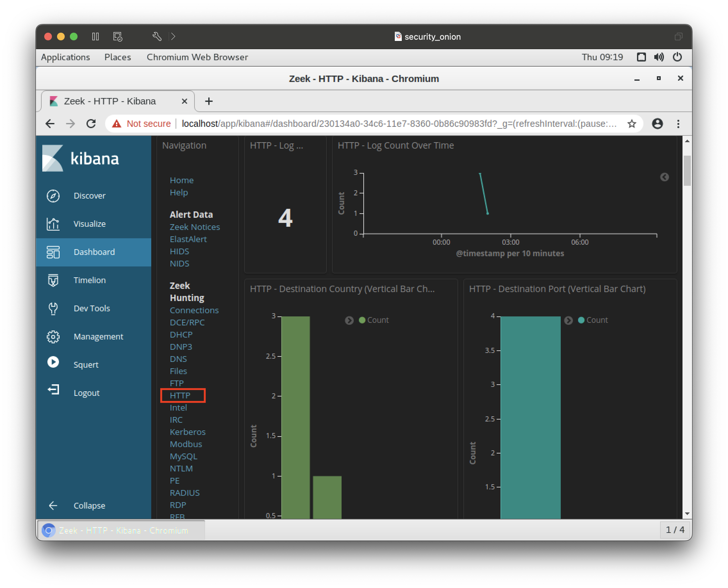Open the Places menu
728x588 pixels.
117,57
